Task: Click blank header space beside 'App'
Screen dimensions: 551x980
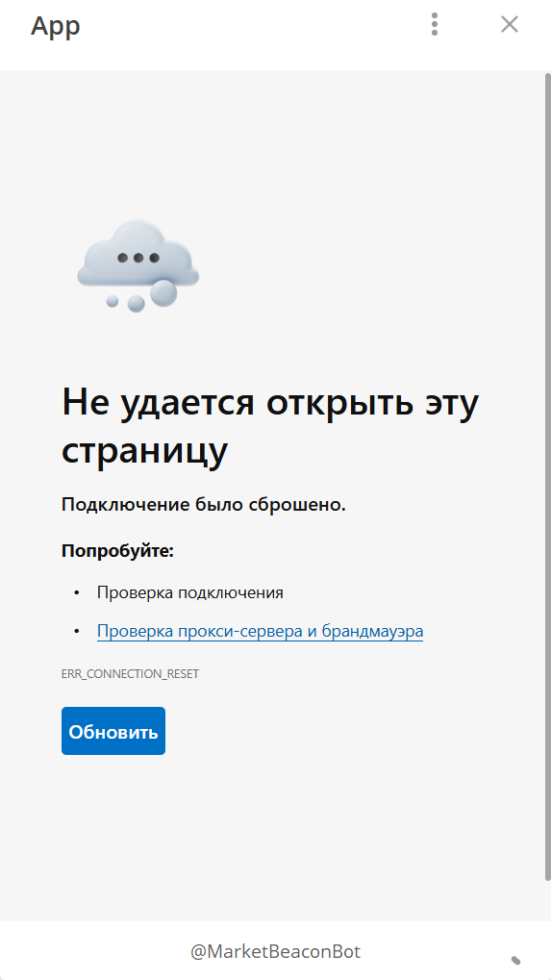Action: (250, 25)
